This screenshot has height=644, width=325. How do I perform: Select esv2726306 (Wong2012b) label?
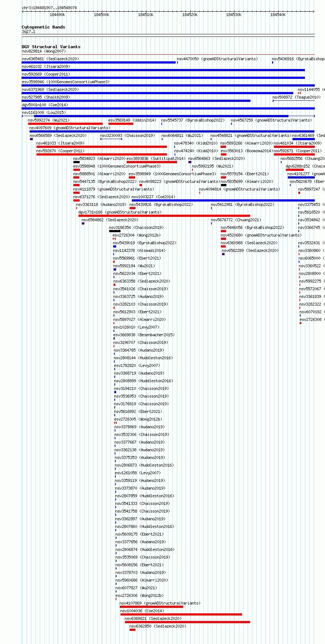point(139,595)
